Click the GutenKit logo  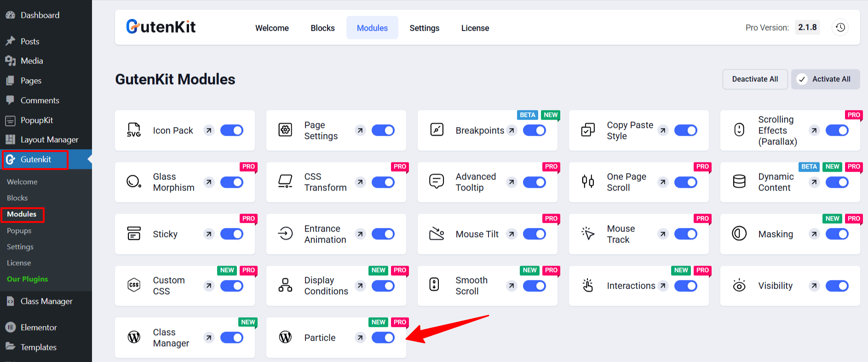[x=161, y=27]
